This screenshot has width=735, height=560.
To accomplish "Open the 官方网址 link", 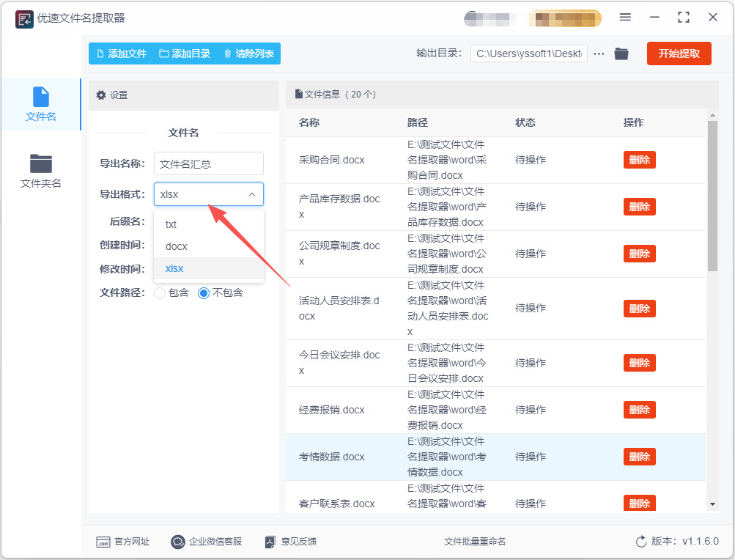I will click(x=123, y=542).
